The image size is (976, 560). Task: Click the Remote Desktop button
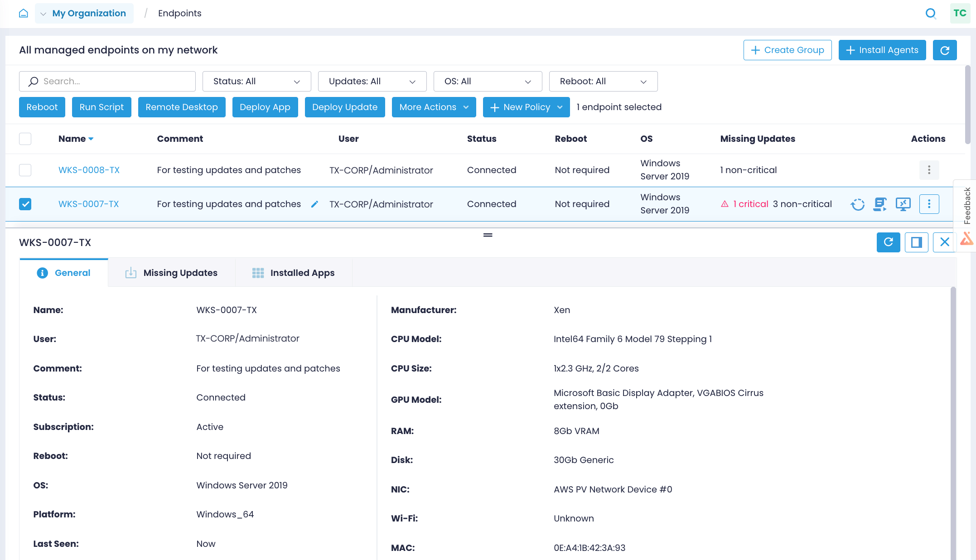click(182, 107)
